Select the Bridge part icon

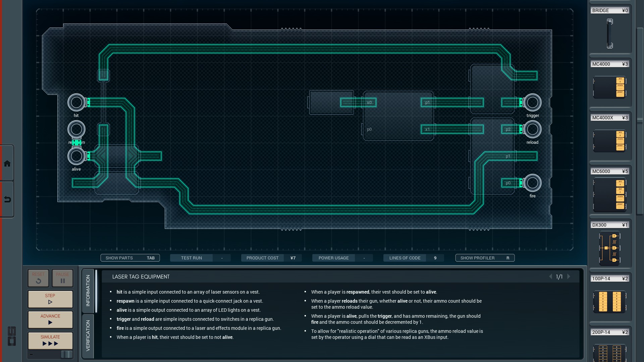(x=609, y=34)
